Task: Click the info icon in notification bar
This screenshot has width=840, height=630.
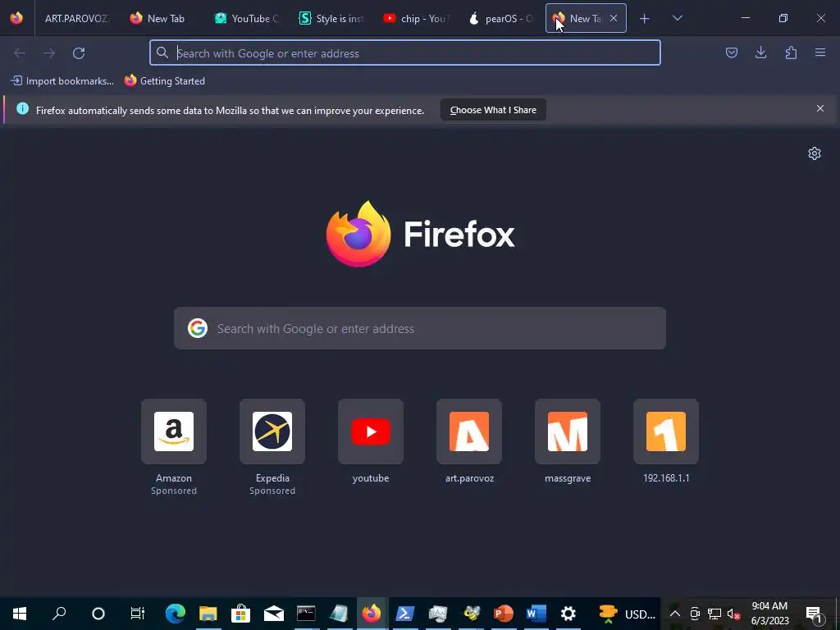Action: (22, 109)
